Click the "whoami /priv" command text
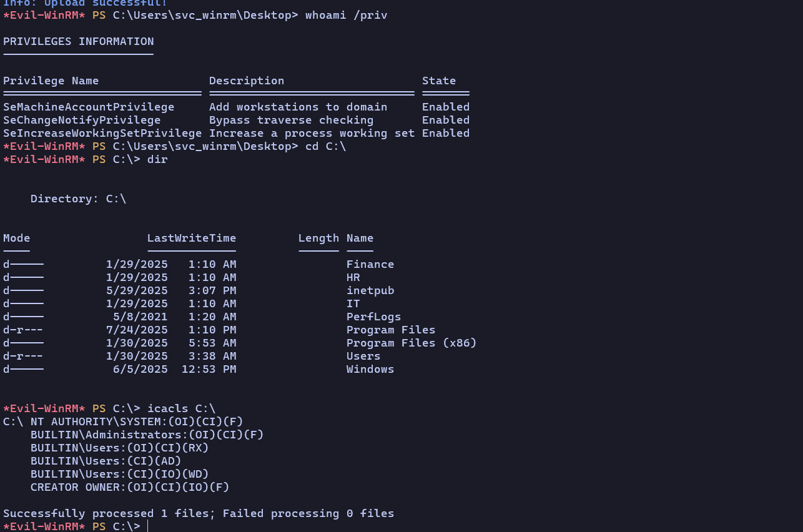The height and width of the screenshot is (532, 803). click(x=346, y=15)
